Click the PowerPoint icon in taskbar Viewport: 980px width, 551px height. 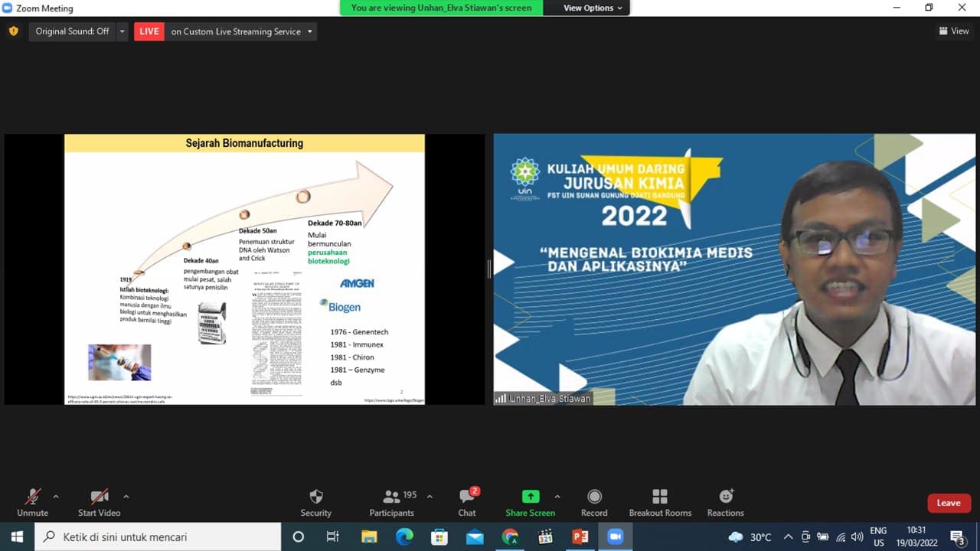click(580, 536)
